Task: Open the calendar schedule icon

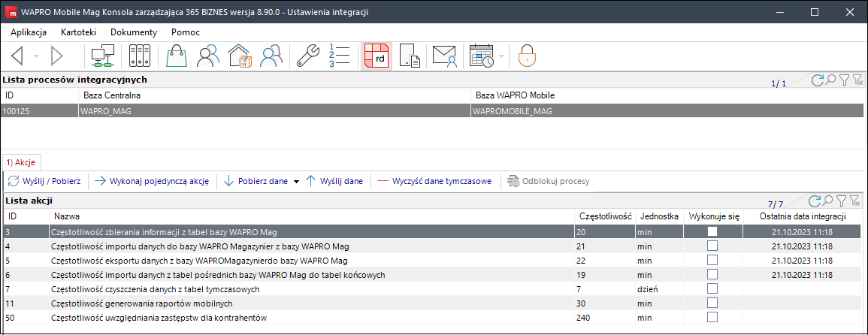Action: click(x=481, y=56)
